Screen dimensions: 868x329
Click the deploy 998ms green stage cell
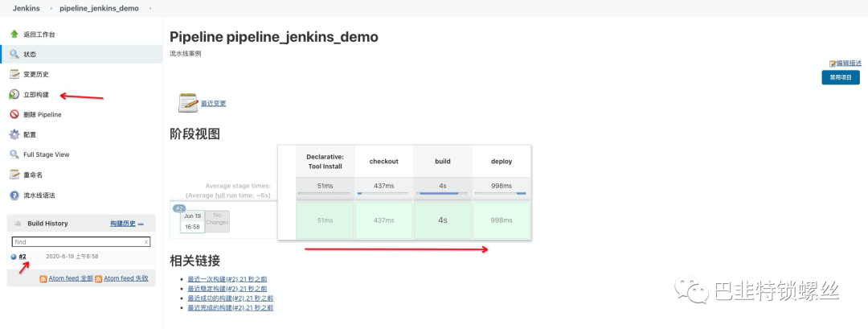click(502, 220)
